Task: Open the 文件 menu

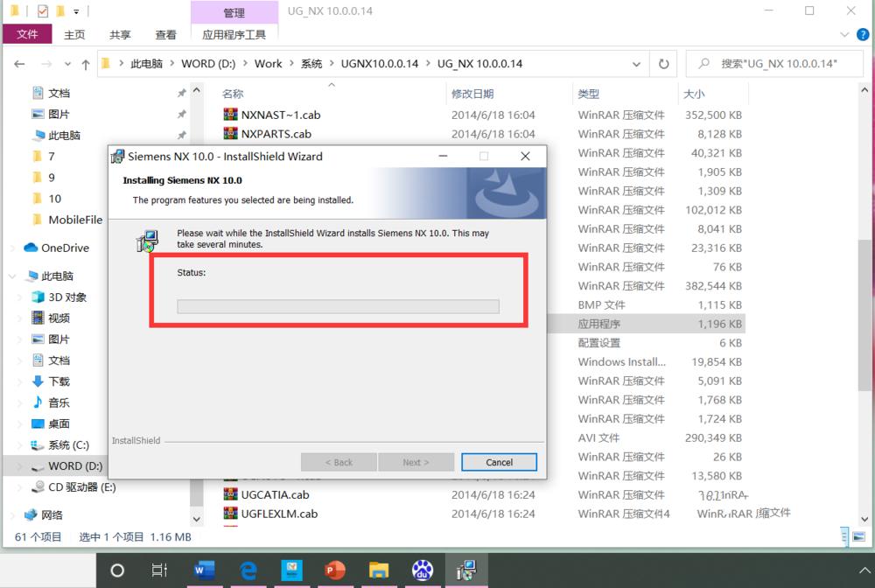Action: 27,34
